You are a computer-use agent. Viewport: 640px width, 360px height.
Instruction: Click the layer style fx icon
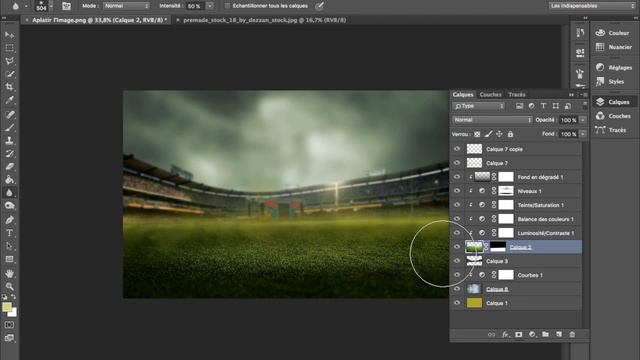click(505, 334)
